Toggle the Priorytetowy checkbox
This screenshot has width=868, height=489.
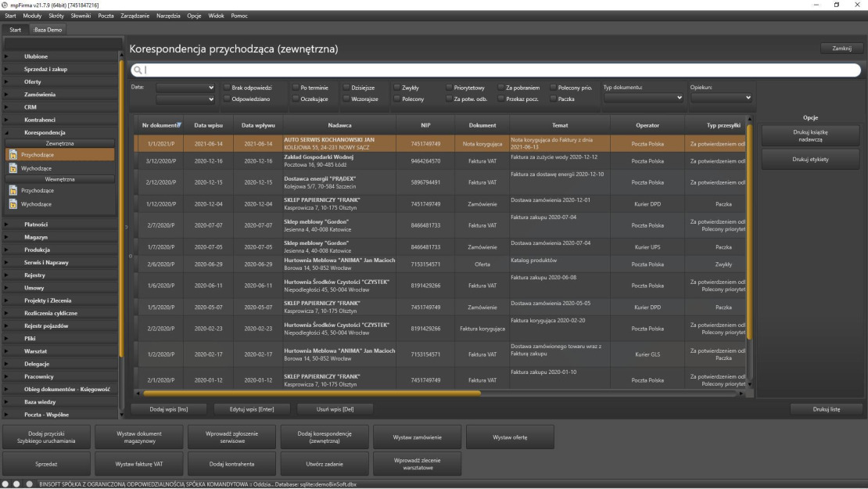[x=449, y=88]
